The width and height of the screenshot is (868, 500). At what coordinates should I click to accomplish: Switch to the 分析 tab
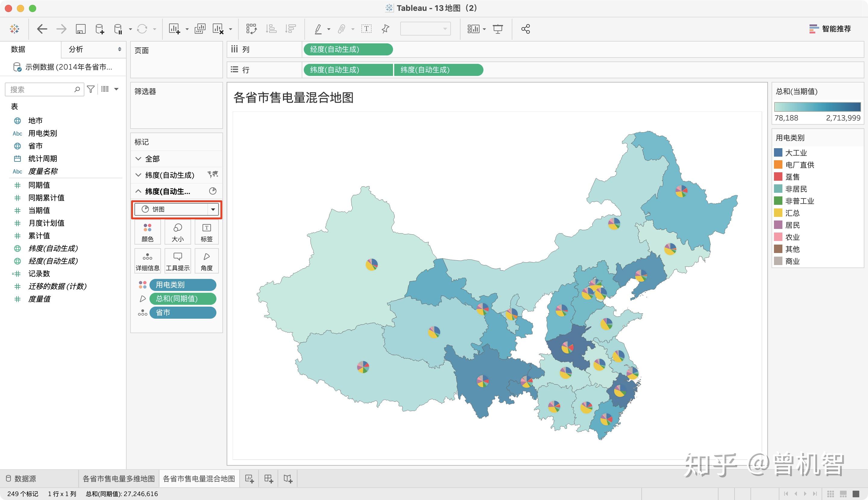(x=76, y=49)
